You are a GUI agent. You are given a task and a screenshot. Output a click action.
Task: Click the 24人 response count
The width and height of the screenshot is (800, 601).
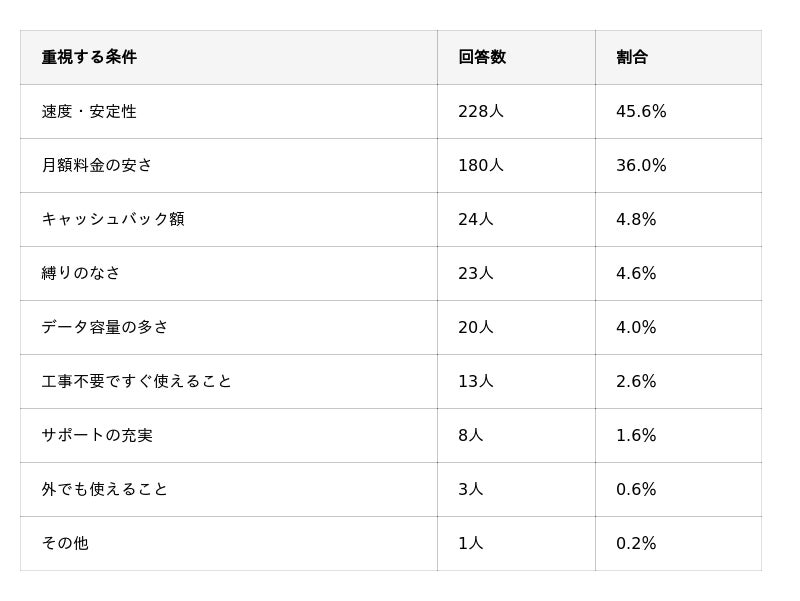click(x=476, y=219)
